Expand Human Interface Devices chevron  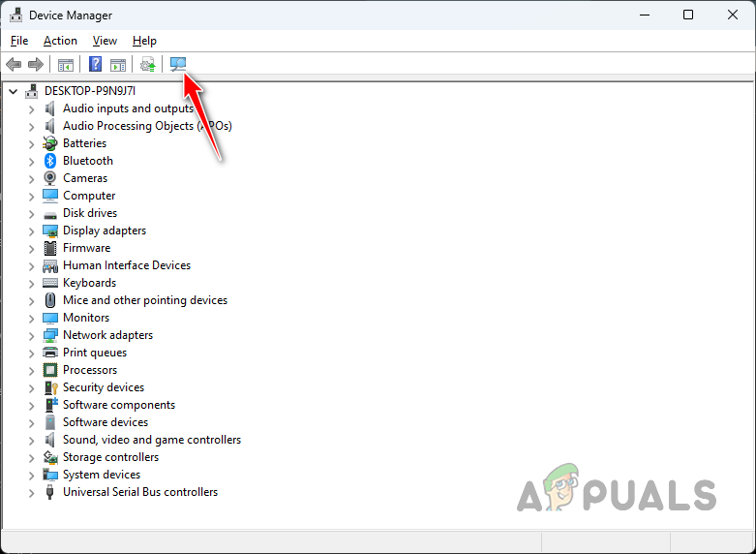31,266
